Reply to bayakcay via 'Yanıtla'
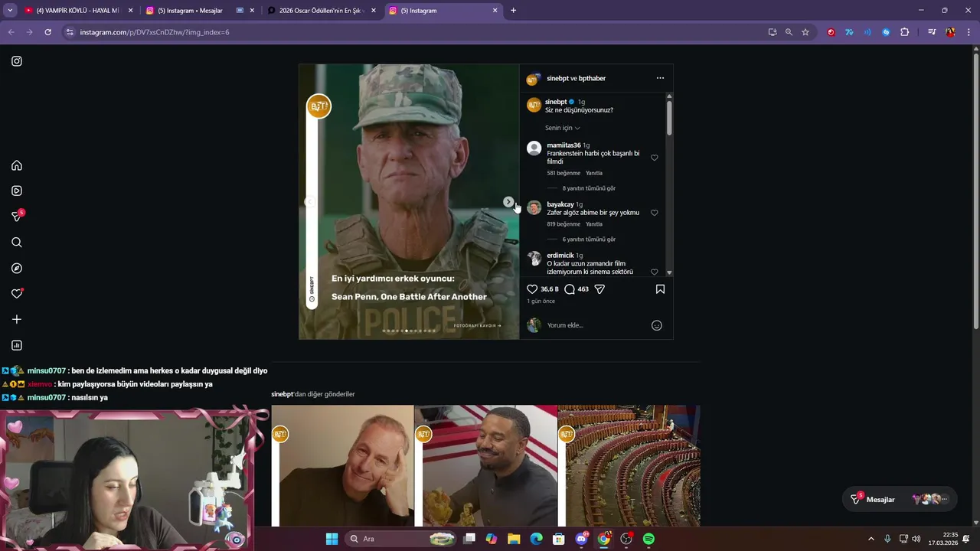The height and width of the screenshot is (551, 980). [594, 224]
